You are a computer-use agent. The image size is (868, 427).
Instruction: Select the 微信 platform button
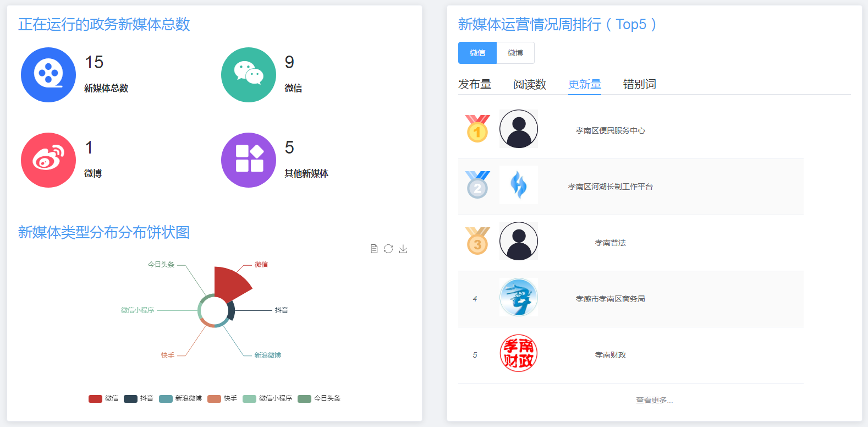click(477, 53)
